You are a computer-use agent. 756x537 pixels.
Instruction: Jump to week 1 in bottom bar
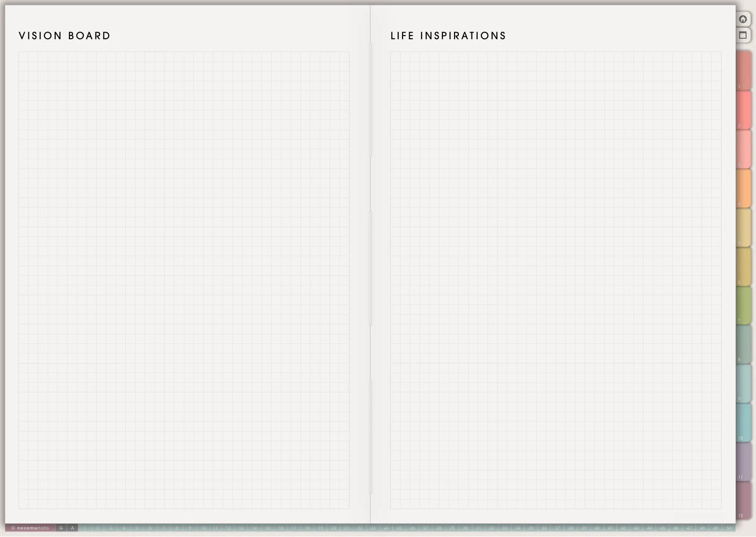click(x=85, y=528)
